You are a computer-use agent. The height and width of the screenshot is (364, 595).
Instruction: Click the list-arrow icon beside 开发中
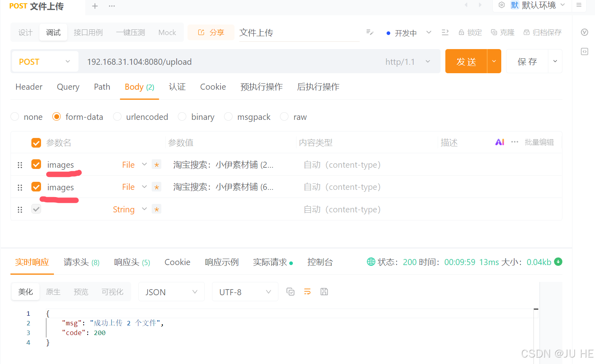click(x=445, y=32)
